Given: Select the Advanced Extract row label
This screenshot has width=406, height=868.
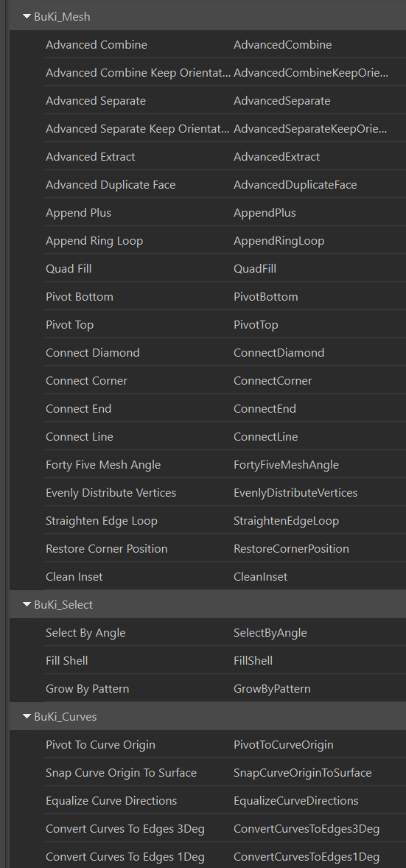Looking at the screenshot, I should pos(91,157).
